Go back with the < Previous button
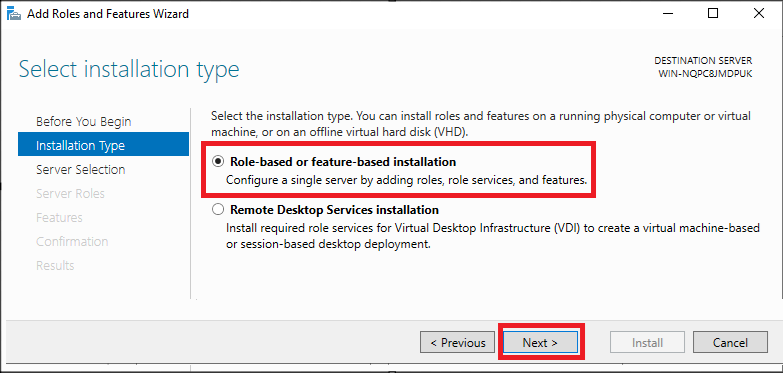This screenshot has height=373, width=783. tap(457, 343)
